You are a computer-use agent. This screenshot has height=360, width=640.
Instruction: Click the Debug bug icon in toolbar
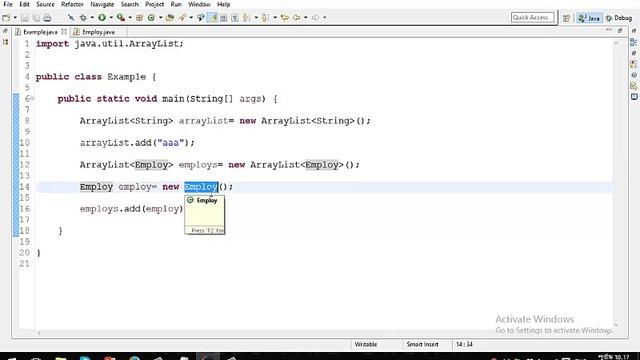click(x=83, y=18)
